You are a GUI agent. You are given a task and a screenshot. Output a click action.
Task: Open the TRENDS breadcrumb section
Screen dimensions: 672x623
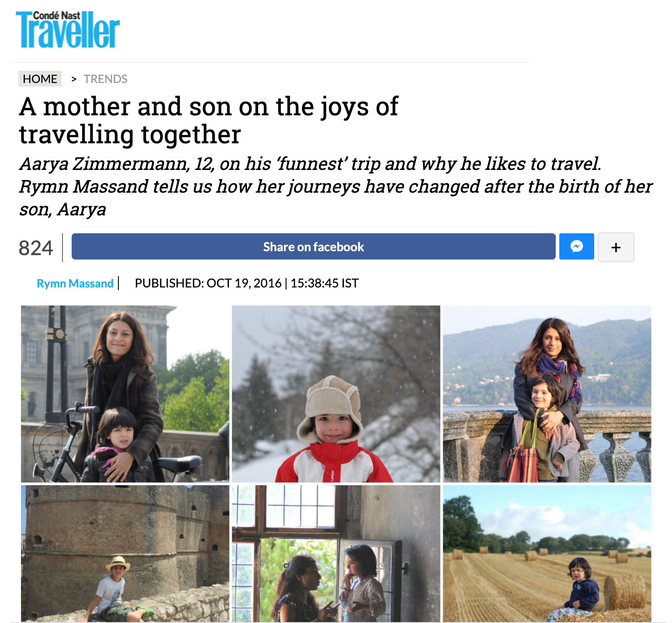click(x=105, y=79)
